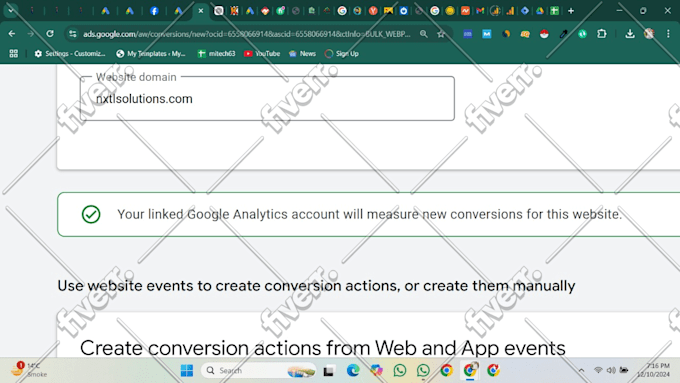Viewport: 680px width, 383px height.
Task: Open clock showing 7:16 PM
Action: [653, 370]
